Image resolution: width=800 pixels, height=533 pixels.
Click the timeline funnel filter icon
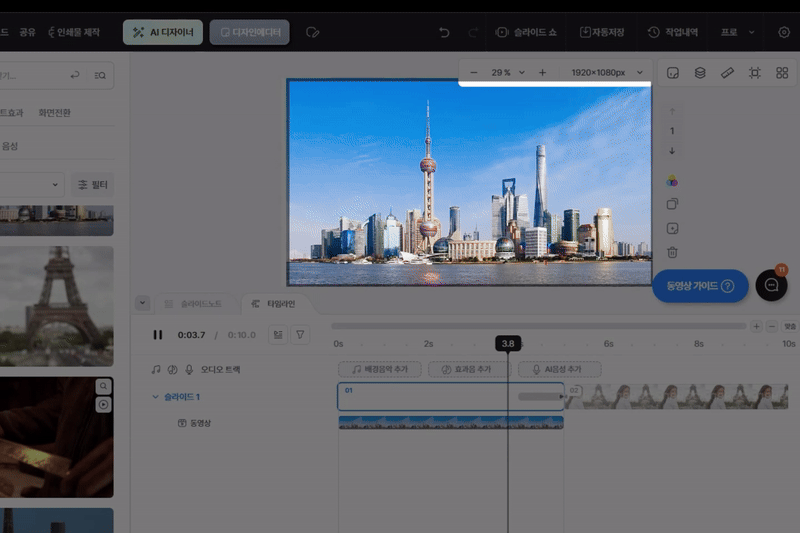[298, 335]
